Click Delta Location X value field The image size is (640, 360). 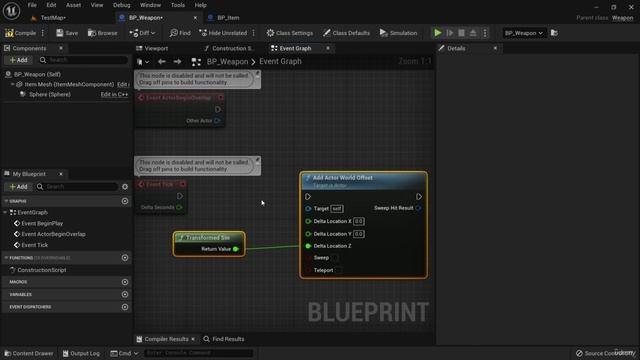(358, 222)
